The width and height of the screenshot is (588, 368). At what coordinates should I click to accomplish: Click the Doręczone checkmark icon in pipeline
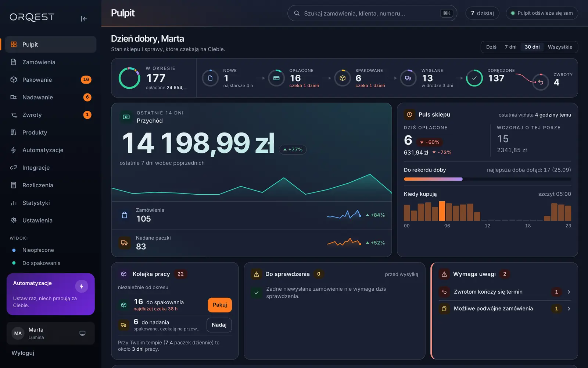(474, 78)
